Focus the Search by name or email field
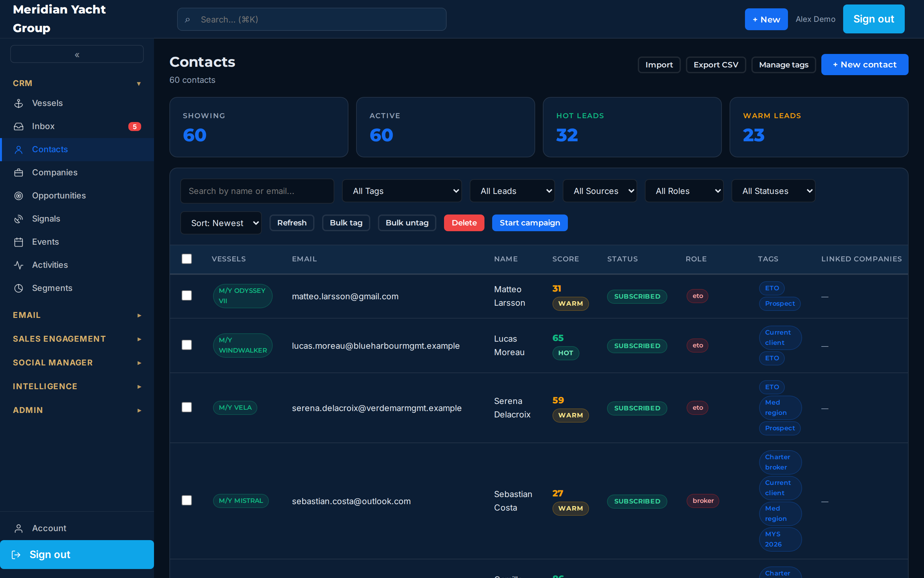Image resolution: width=924 pixels, height=578 pixels. click(x=257, y=191)
